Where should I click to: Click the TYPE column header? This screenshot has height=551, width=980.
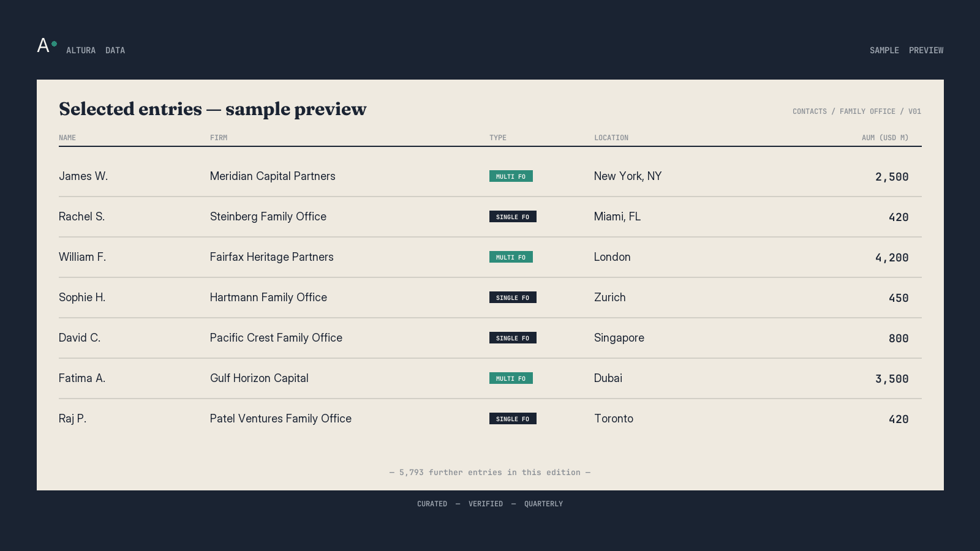[498, 138]
